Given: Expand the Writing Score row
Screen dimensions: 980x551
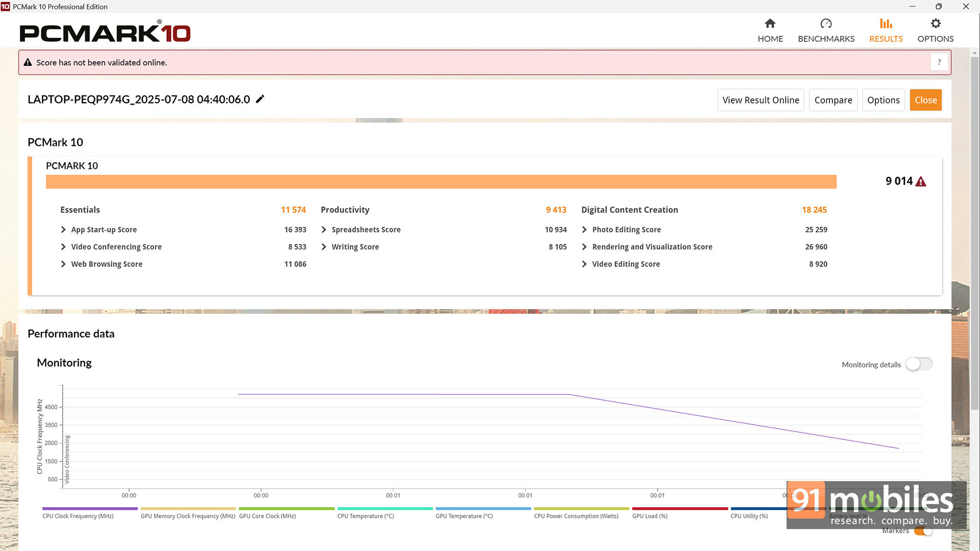Looking at the screenshot, I should coord(324,247).
